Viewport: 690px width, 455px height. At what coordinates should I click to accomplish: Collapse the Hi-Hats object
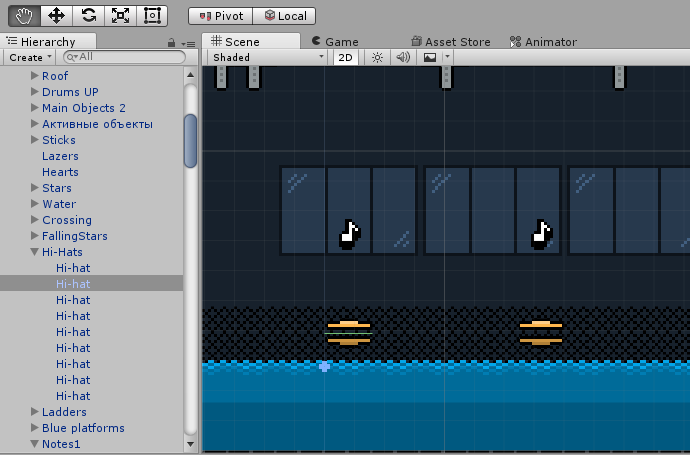click(x=35, y=252)
